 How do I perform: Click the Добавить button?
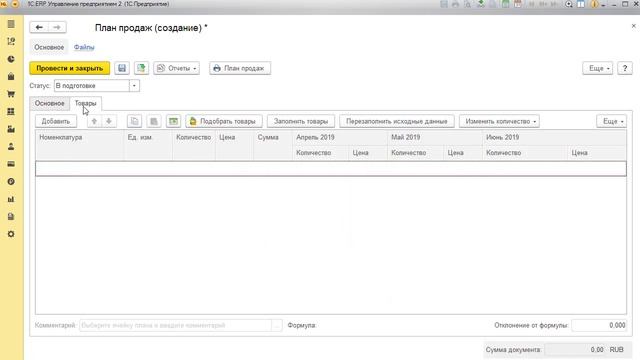[56, 121]
